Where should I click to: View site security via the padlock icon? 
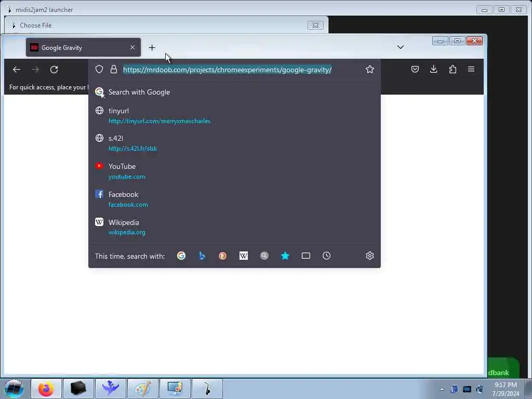(x=114, y=69)
